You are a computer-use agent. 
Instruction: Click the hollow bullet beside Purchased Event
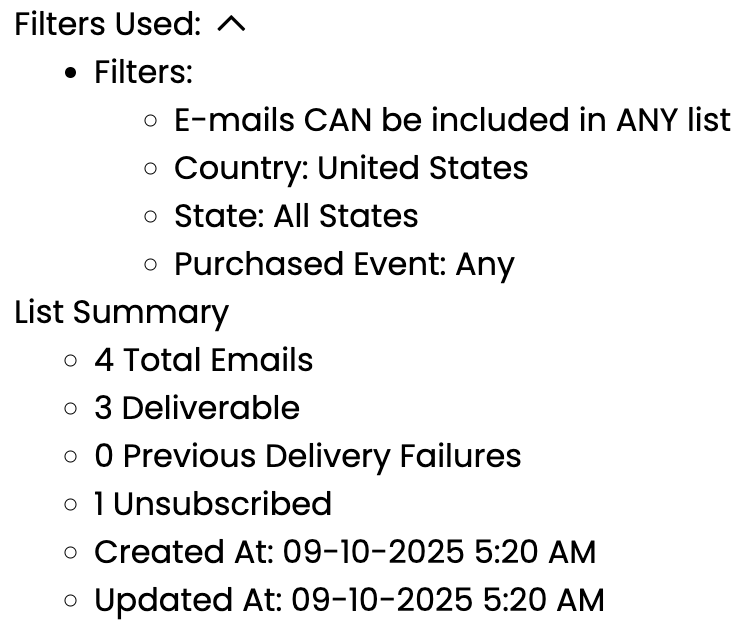coord(151,265)
